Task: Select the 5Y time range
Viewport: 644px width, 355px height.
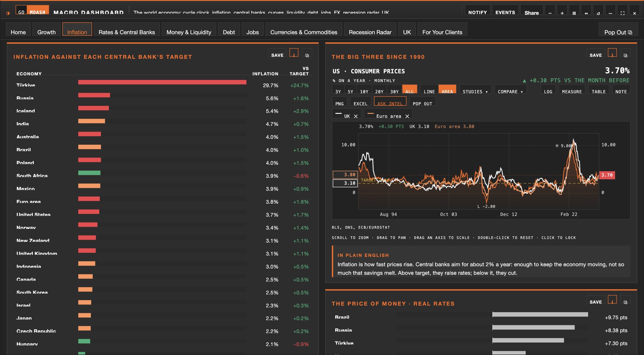Action: coord(350,89)
